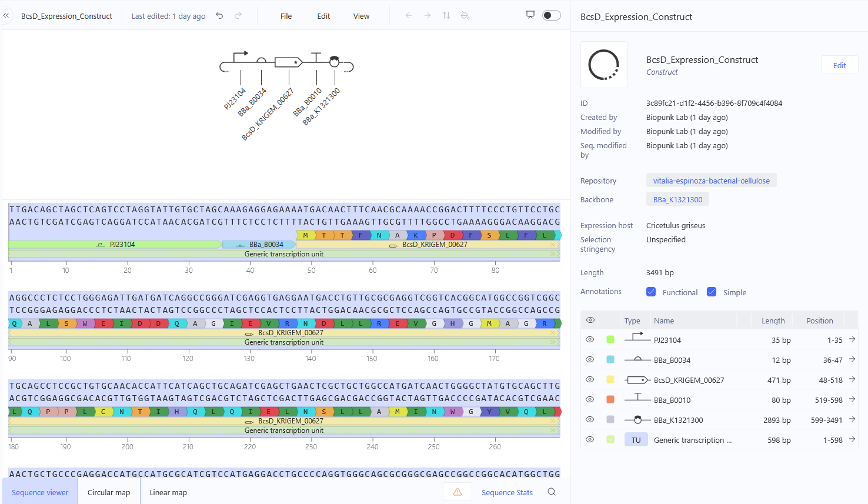Uncheck the Functional annotations checkbox

coord(651,292)
